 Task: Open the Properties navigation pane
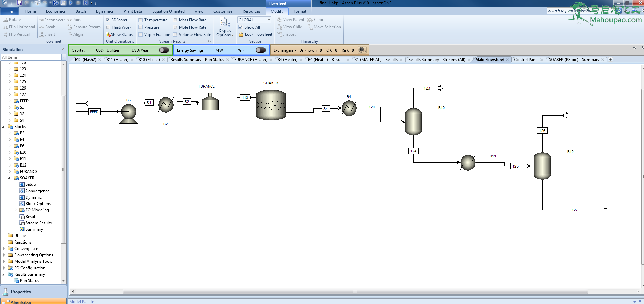[x=33, y=292]
